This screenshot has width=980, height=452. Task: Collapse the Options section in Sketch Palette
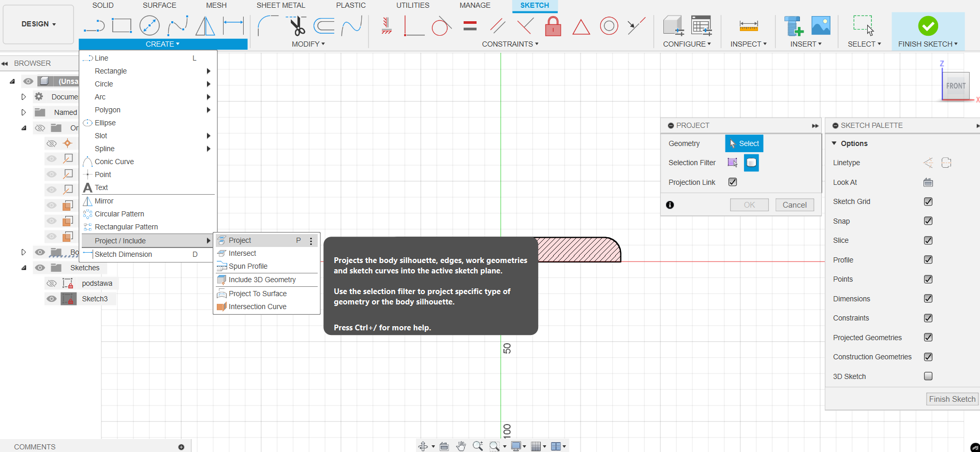[x=834, y=143]
